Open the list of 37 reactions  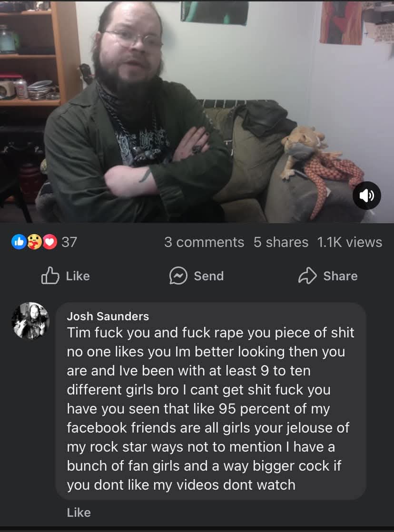[69, 242]
